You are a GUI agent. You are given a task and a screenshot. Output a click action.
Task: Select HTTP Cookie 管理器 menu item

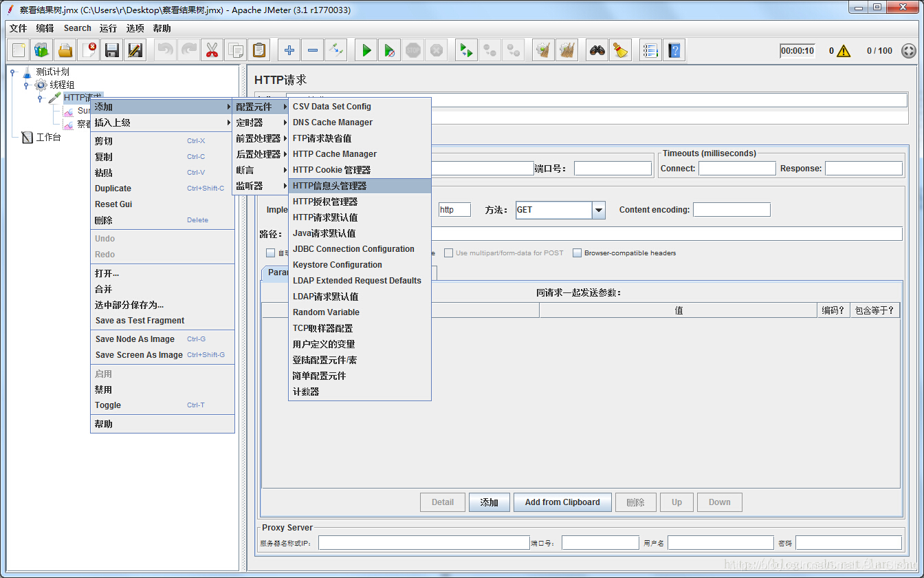click(360, 170)
